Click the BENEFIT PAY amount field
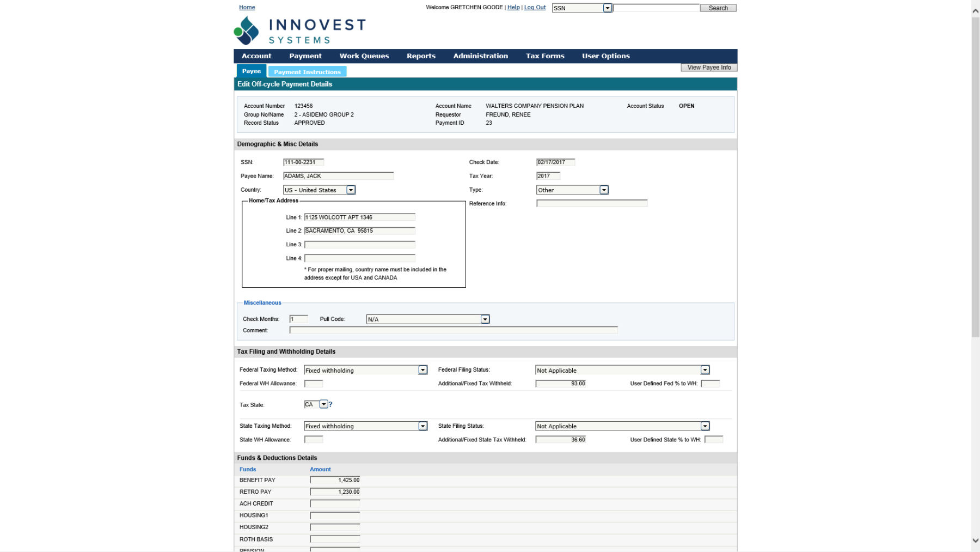980x552 pixels. pyautogui.click(x=335, y=480)
